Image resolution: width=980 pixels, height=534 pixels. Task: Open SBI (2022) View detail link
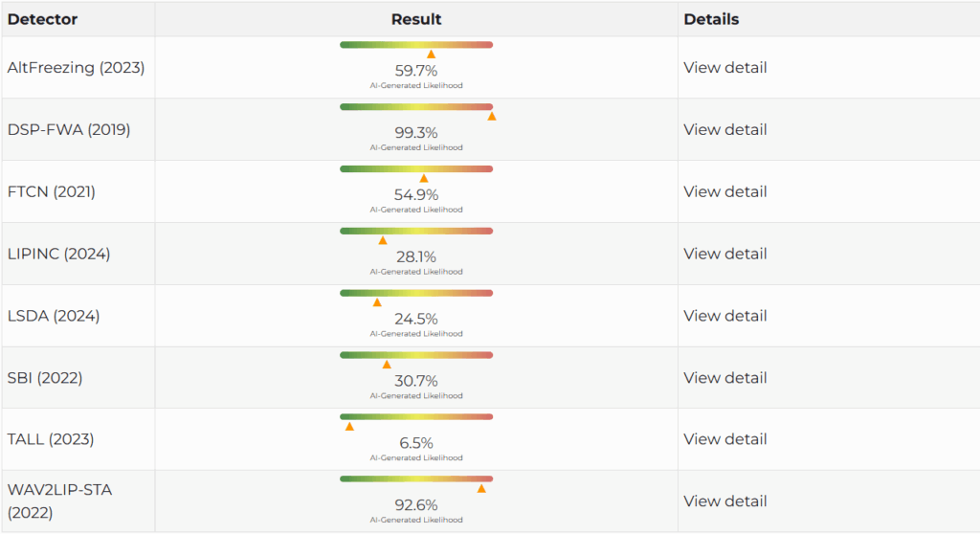725,378
